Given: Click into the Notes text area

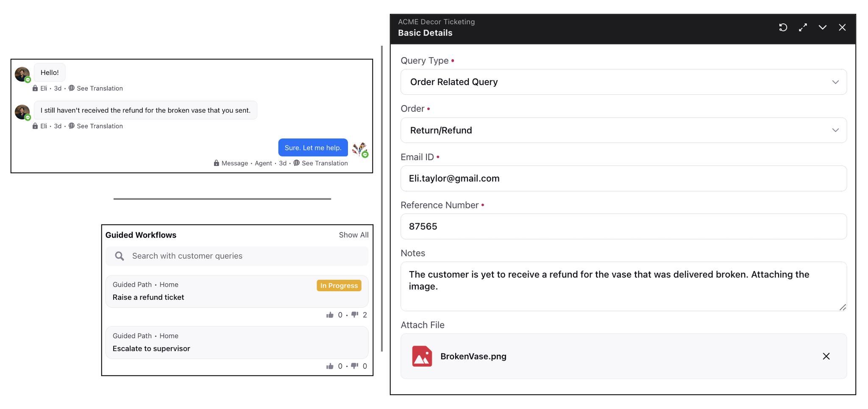Looking at the screenshot, I should [x=623, y=286].
